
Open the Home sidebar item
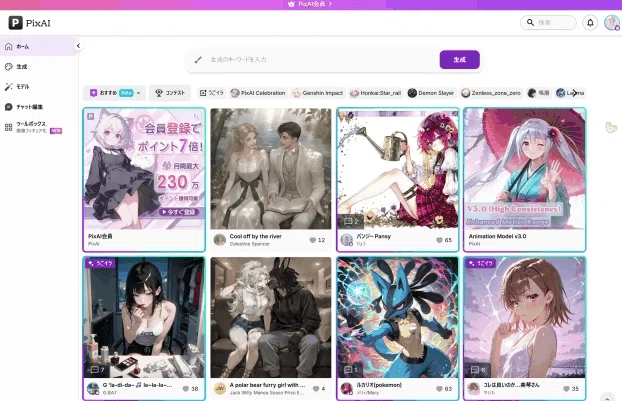pyautogui.click(x=38, y=46)
